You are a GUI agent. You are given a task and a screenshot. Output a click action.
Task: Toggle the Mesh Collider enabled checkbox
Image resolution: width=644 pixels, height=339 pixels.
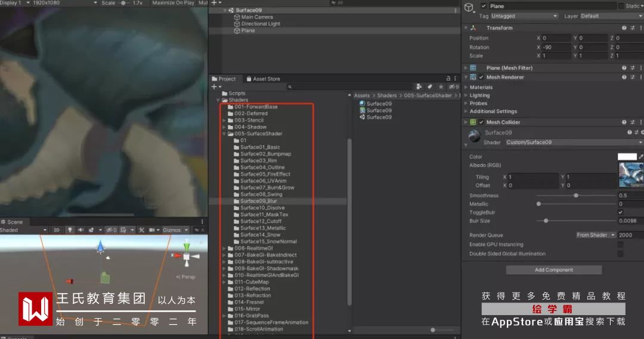click(x=481, y=122)
